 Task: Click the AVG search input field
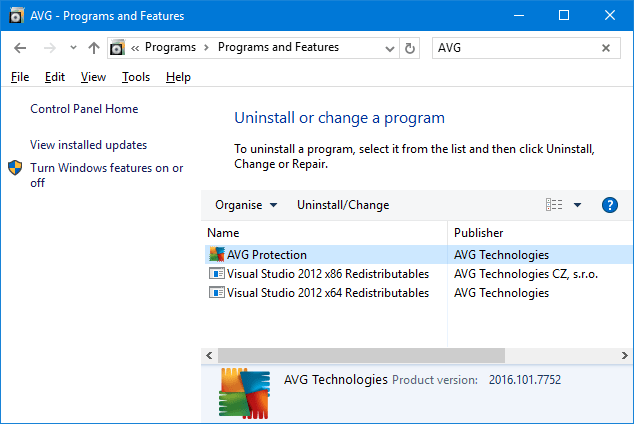[515, 48]
